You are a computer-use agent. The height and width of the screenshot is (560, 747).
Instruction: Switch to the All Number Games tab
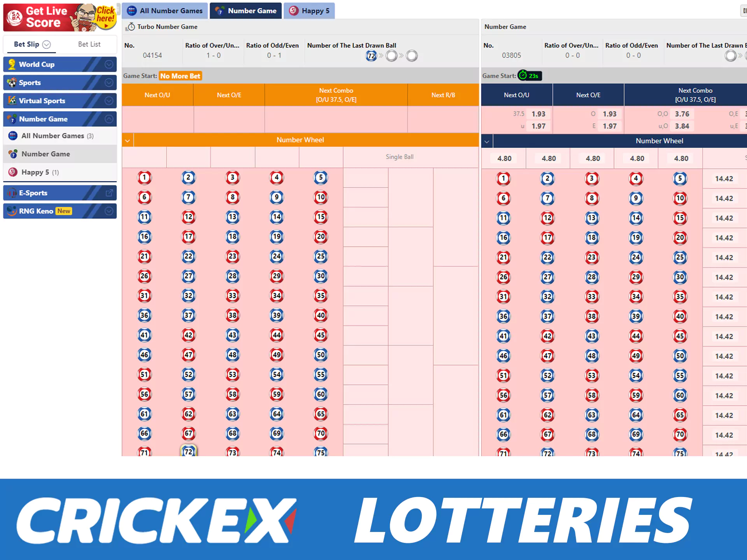pos(165,11)
